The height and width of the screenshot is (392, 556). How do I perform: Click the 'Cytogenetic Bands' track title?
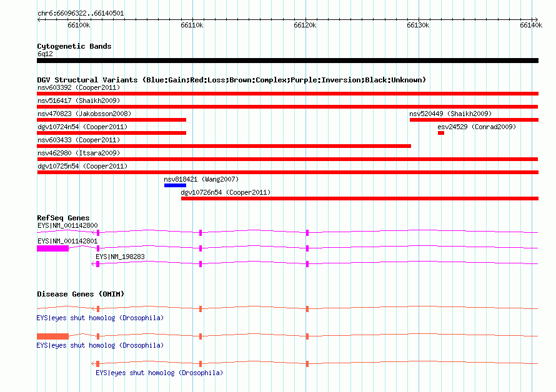pyautogui.click(x=74, y=46)
